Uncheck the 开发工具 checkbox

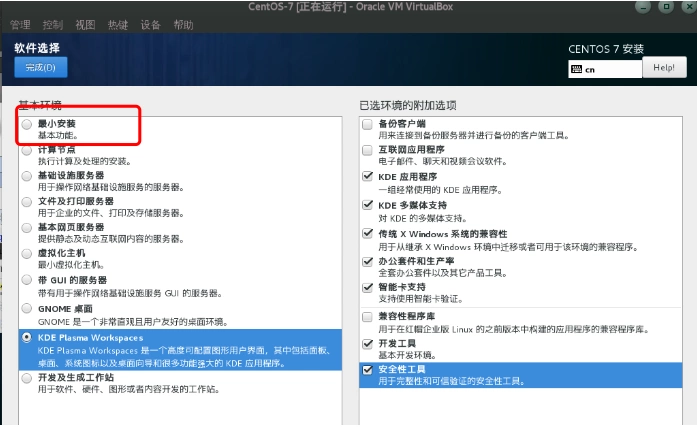[x=367, y=343]
